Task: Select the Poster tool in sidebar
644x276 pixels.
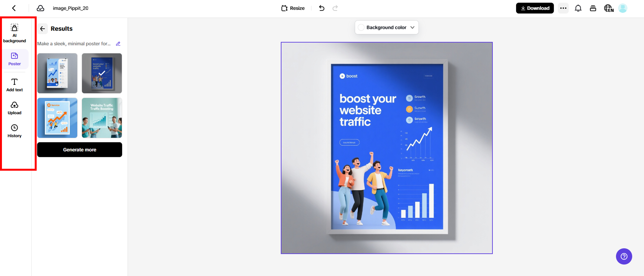Action: point(14,59)
